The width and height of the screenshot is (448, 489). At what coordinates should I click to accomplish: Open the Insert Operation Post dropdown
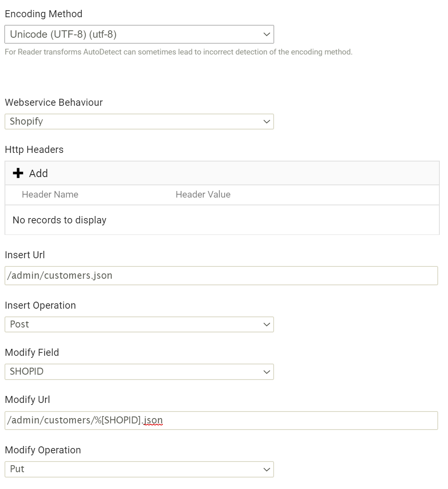(139, 324)
